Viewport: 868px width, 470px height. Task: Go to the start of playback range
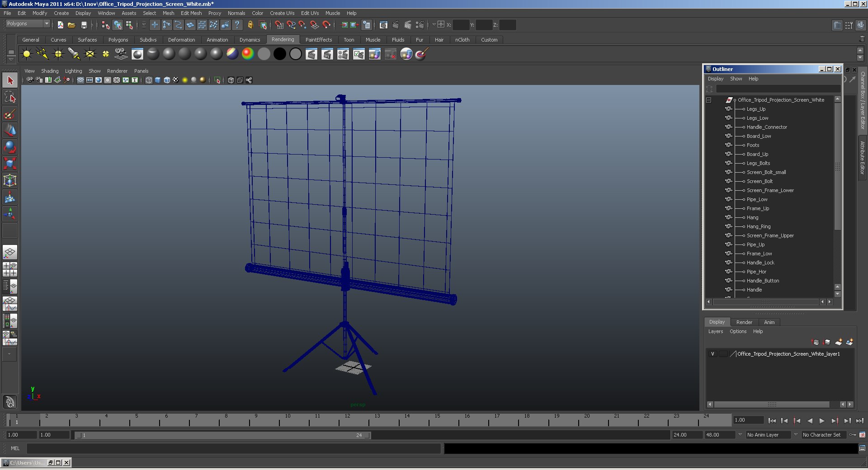point(772,421)
